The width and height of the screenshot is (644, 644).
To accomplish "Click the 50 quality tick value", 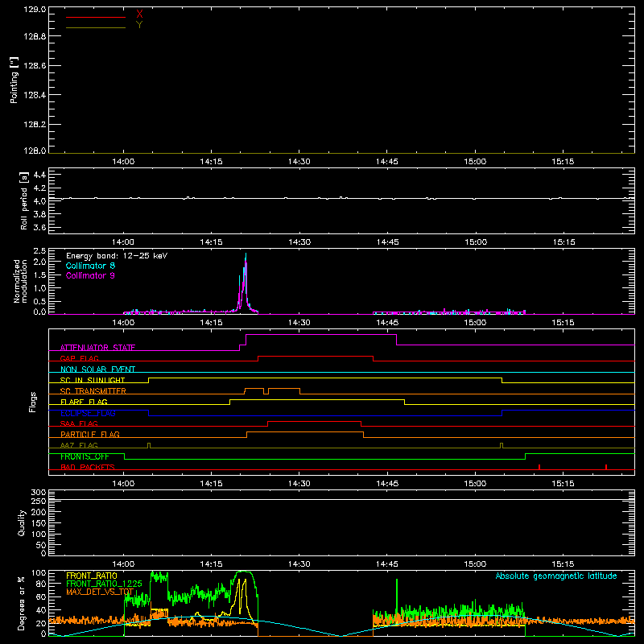I will coord(41,545).
